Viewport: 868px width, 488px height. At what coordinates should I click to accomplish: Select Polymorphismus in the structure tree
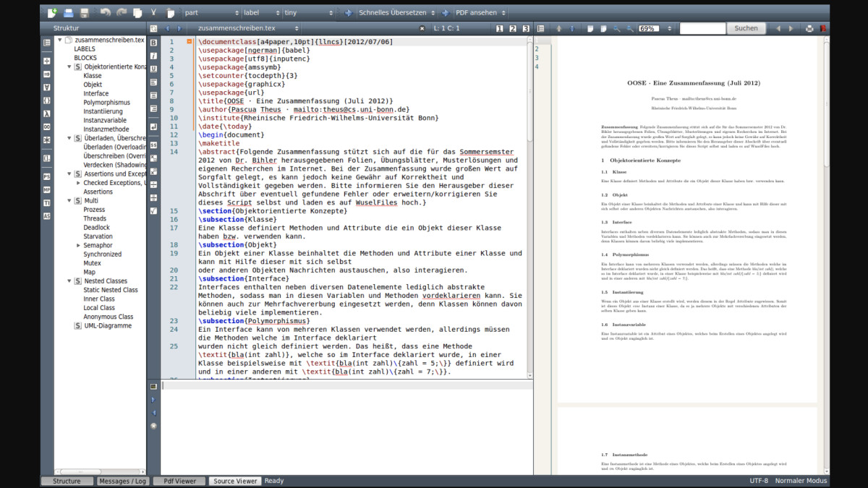point(107,103)
